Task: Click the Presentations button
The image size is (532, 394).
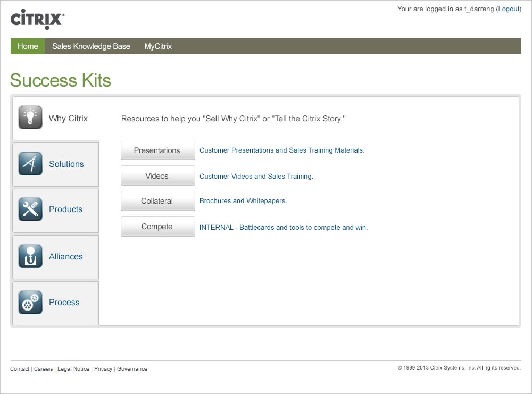Action: pos(158,150)
